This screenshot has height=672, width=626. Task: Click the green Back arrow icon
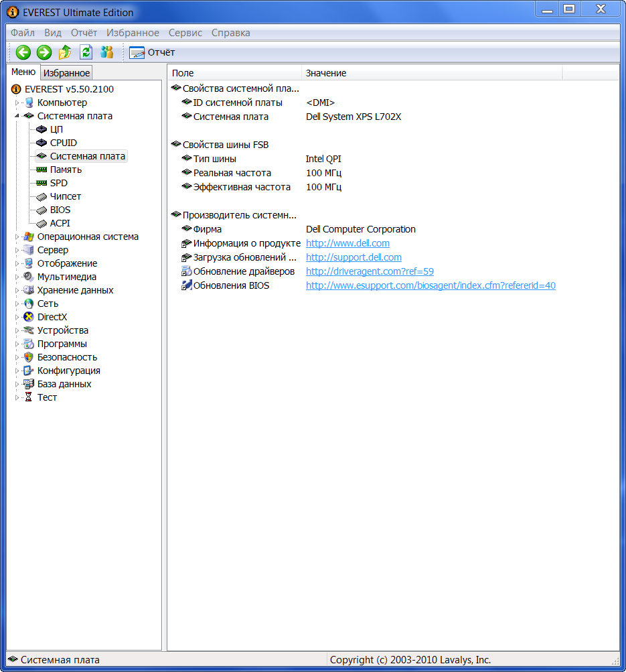pyautogui.click(x=23, y=52)
